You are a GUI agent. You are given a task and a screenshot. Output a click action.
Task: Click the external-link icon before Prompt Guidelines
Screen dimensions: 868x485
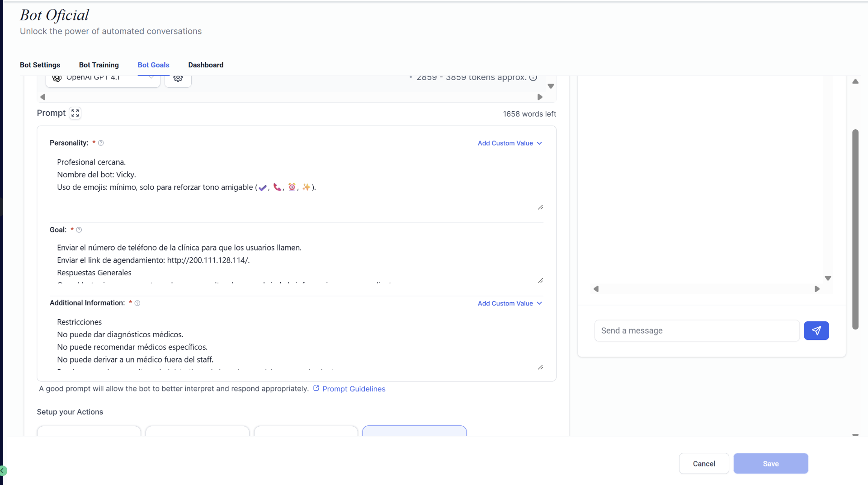point(316,388)
